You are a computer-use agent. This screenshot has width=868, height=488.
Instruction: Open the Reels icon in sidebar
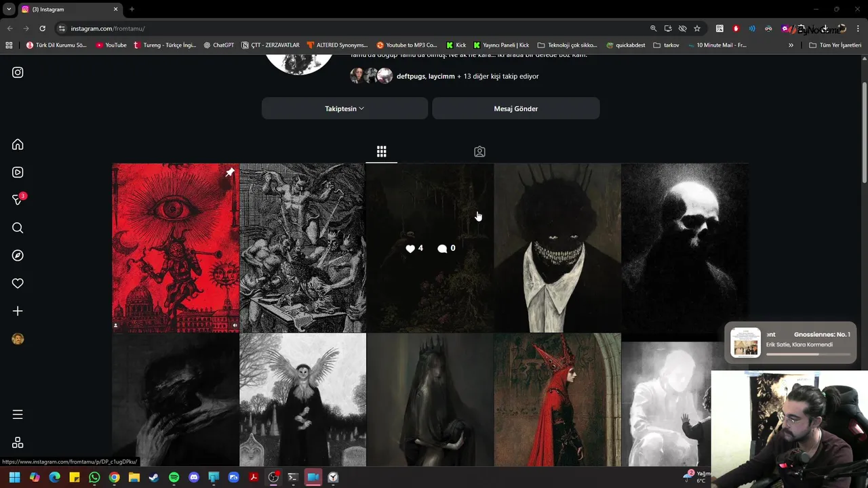18,172
